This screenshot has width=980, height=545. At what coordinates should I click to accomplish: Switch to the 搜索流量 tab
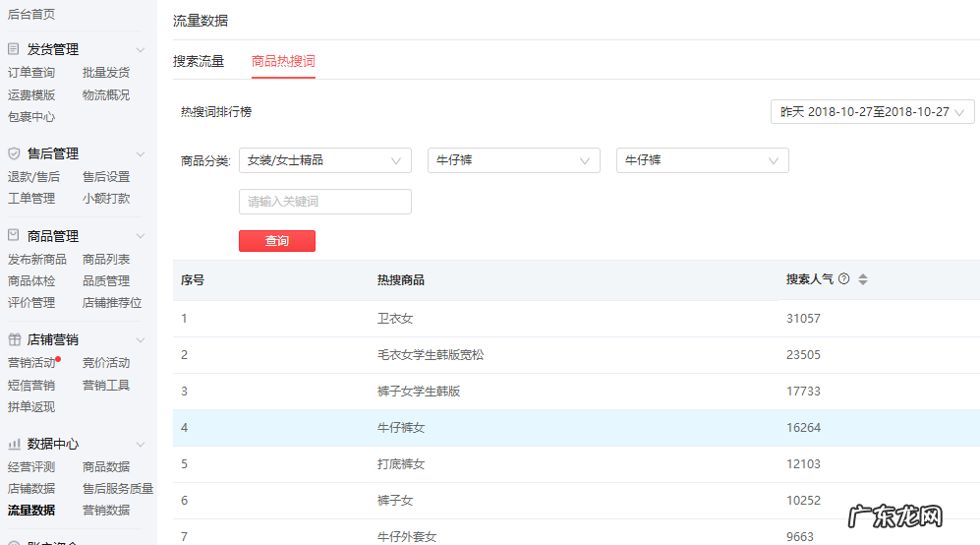199,61
